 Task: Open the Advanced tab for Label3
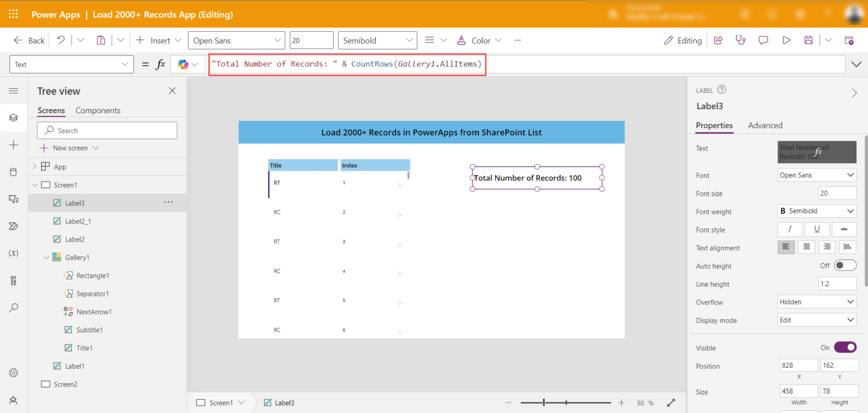tap(765, 125)
